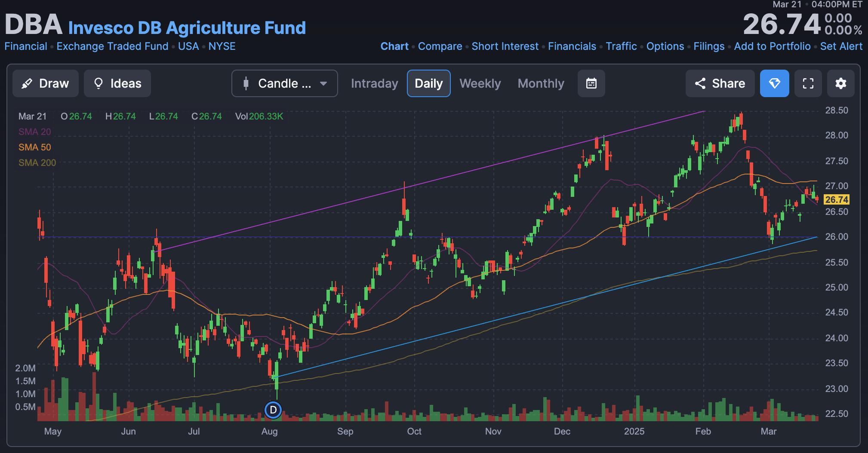
Task: Open the NYSE exchange link
Action: click(222, 46)
